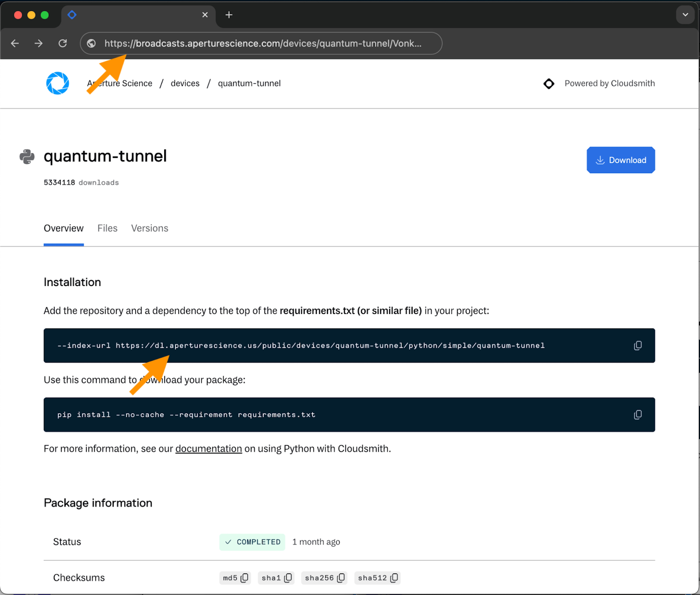Click the Download button
The image size is (700, 595).
(621, 160)
